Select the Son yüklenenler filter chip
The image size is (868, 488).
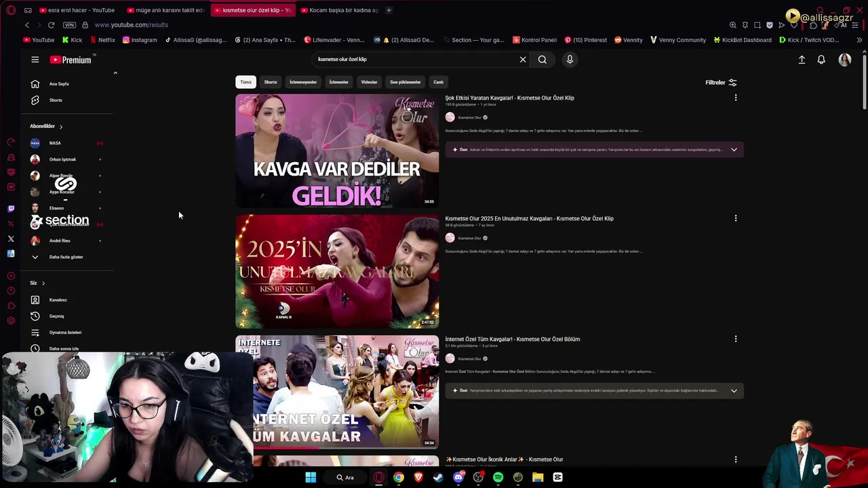point(406,82)
